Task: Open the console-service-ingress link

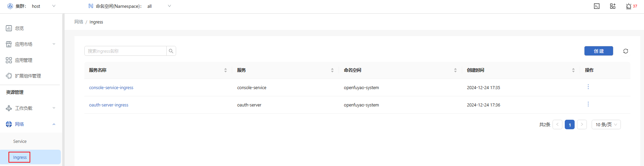Action: tap(111, 88)
